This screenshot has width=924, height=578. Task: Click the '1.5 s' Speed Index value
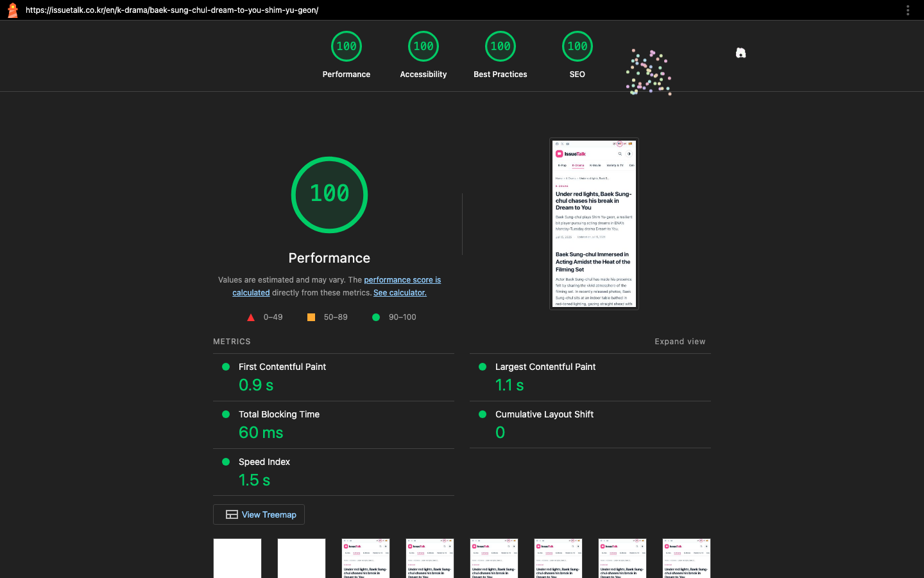point(254,480)
